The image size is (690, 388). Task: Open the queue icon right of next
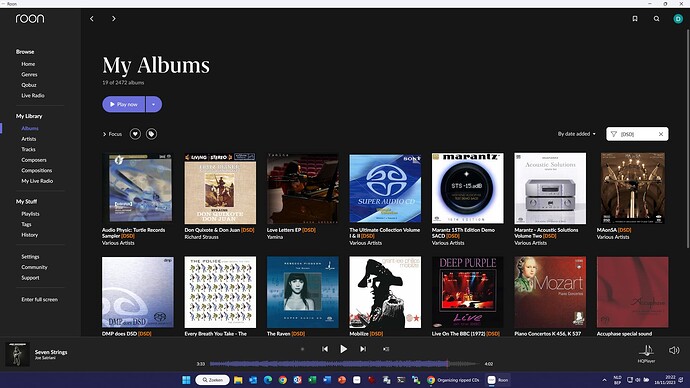point(386,349)
